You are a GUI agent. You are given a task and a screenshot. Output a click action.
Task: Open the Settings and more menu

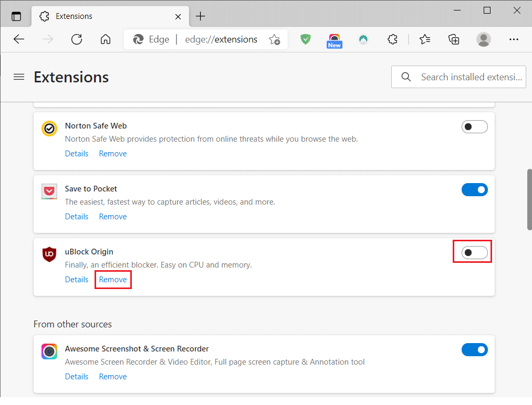513,39
